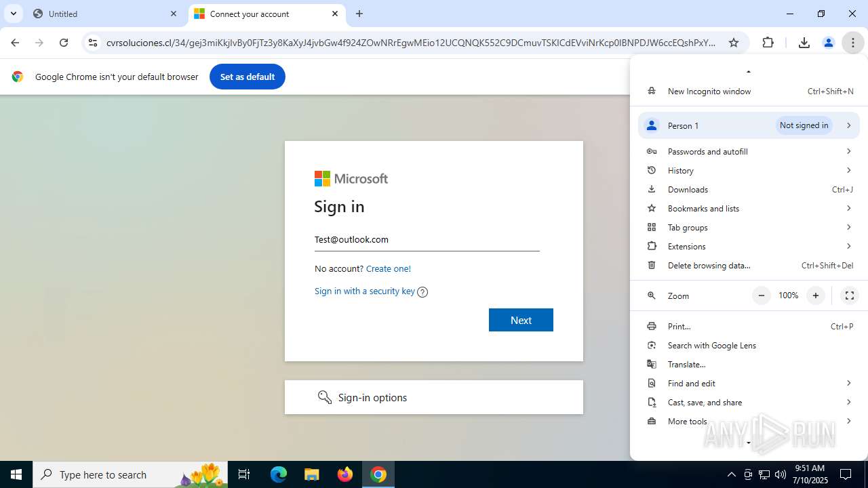The height and width of the screenshot is (488, 868).
Task: Switch to the Untitled tab
Action: [x=105, y=14]
